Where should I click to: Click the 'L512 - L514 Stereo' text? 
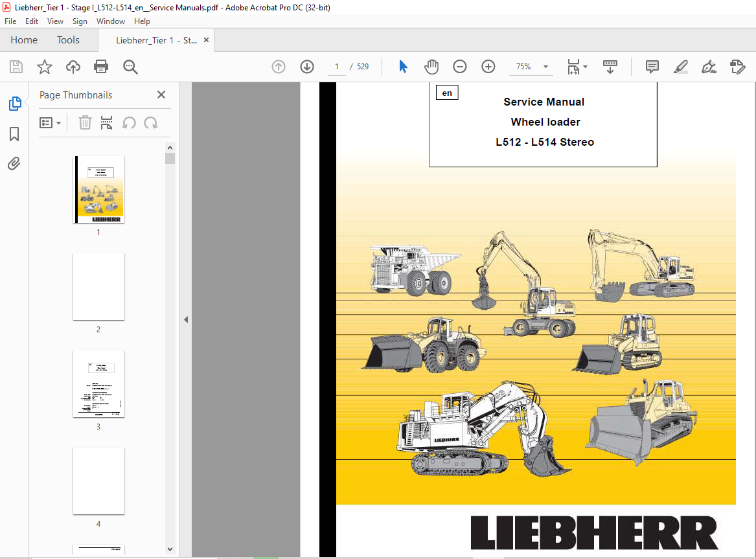pos(545,142)
